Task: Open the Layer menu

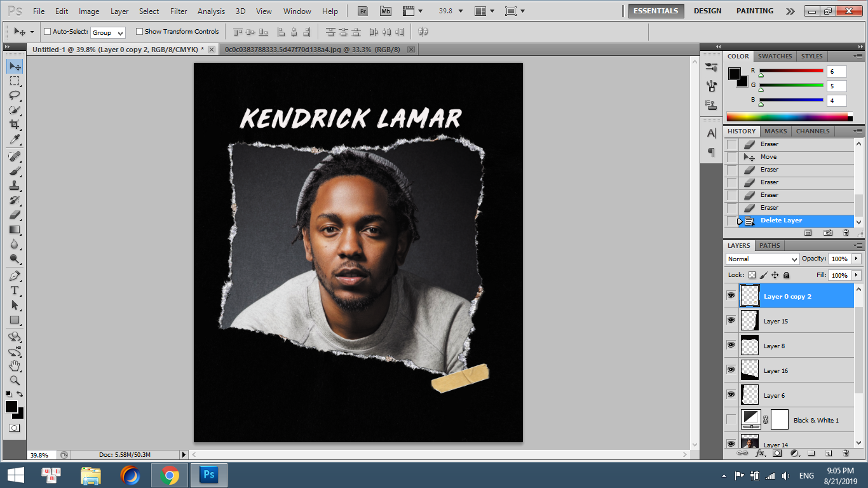Action: coord(119,11)
